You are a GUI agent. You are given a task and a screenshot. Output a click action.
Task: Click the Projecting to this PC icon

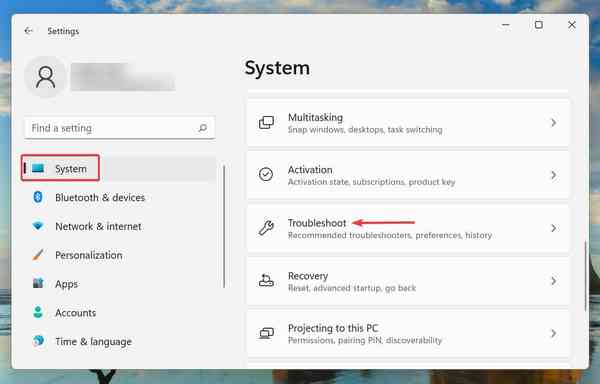[x=266, y=333]
